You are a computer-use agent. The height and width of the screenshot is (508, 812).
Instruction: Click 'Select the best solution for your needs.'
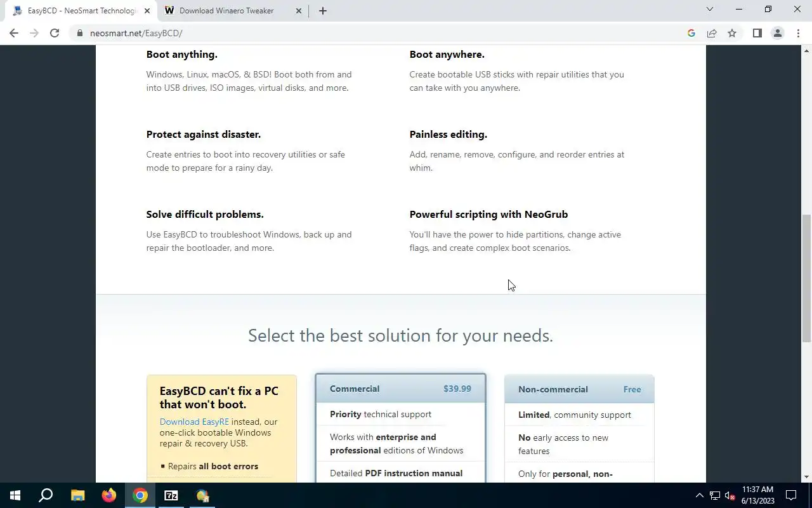(x=400, y=335)
